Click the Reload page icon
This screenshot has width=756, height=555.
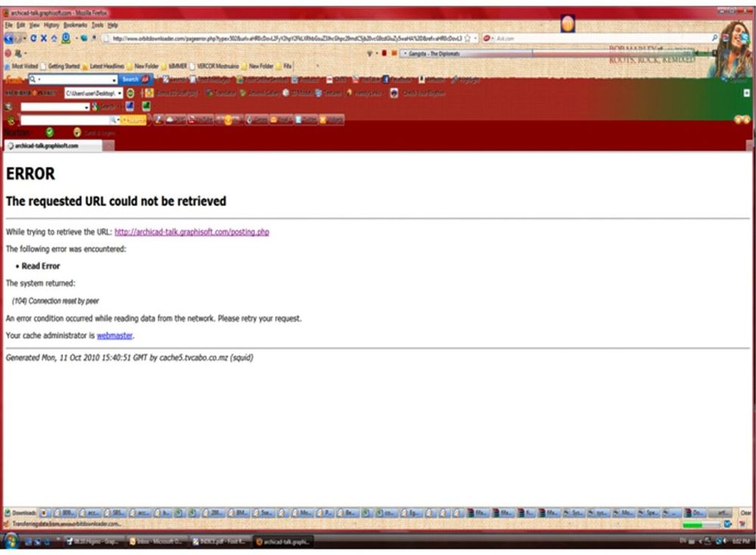click(x=33, y=38)
